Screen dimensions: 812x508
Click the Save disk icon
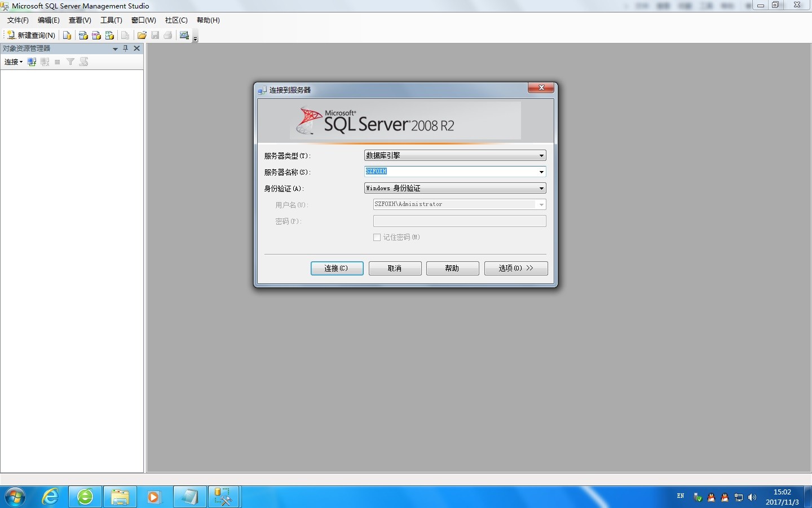pos(155,35)
